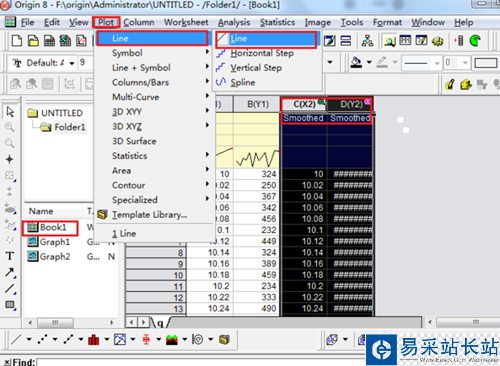Select the Pointer tool
500x366 pixels.
pos(10,112)
